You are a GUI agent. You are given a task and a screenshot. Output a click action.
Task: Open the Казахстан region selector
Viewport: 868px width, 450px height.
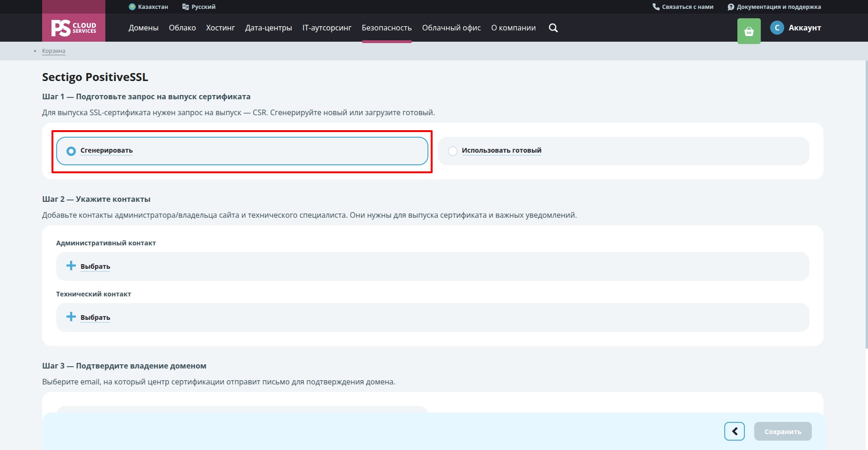148,7
